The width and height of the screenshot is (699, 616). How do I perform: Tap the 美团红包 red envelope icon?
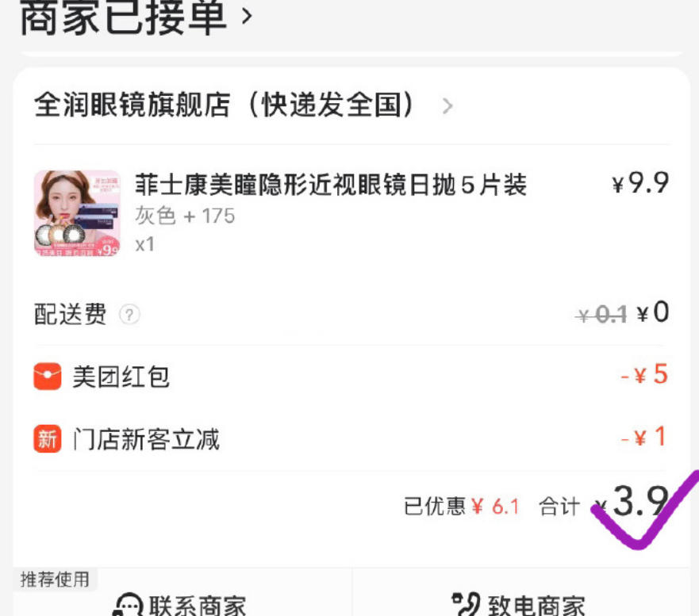tap(48, 377)
